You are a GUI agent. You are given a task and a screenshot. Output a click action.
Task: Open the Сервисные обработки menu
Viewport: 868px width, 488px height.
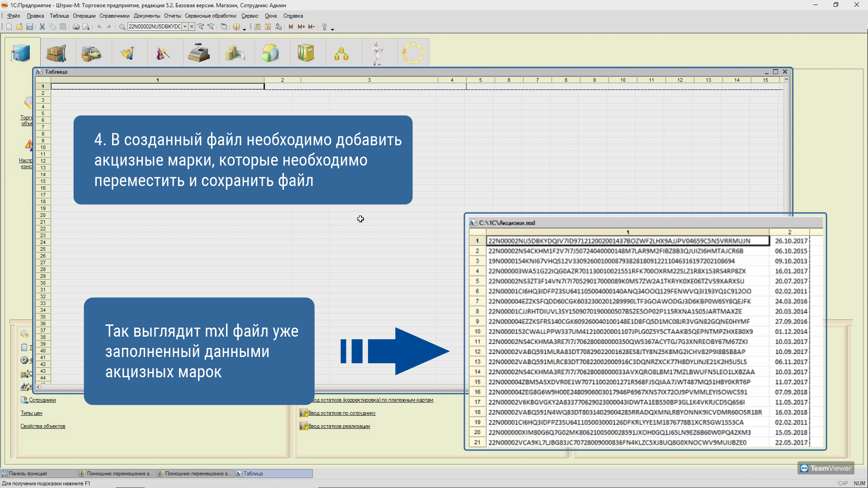point(210,16)
